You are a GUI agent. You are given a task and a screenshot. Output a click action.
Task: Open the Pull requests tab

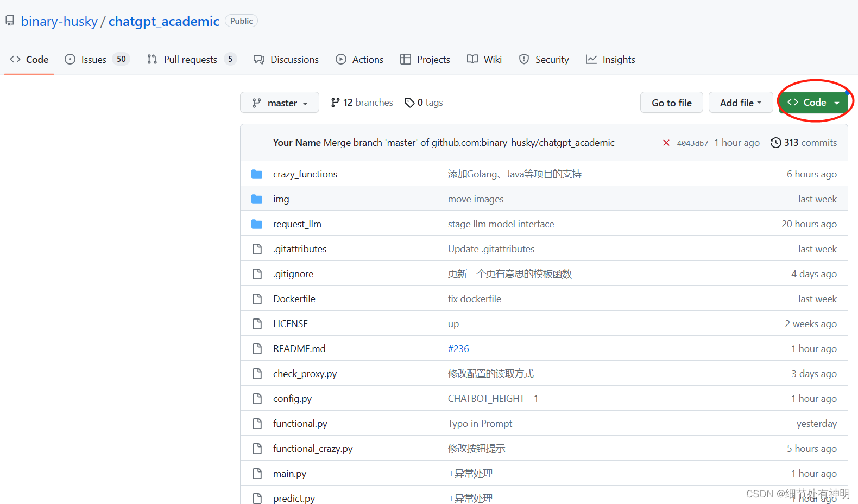tap(193, 59)
